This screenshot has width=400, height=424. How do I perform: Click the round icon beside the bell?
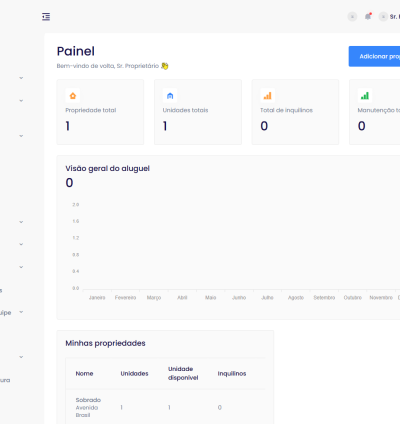click(352, 16)
